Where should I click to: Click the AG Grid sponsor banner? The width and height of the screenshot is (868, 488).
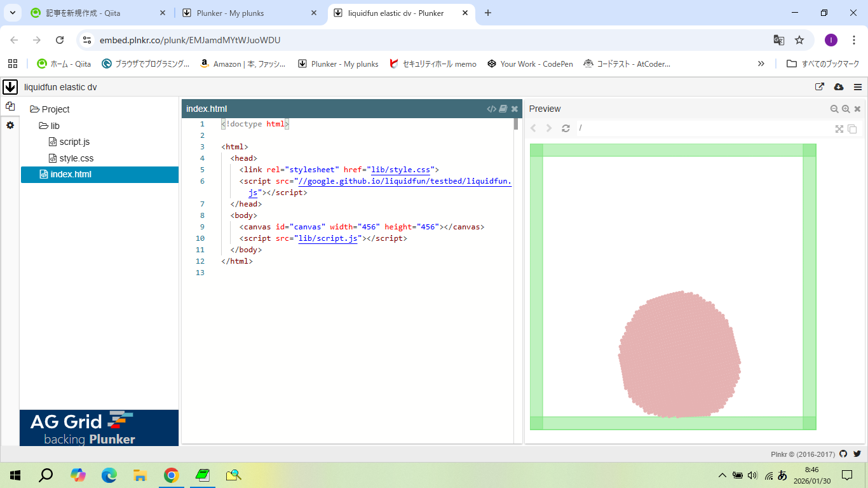[x=99, y=428]
